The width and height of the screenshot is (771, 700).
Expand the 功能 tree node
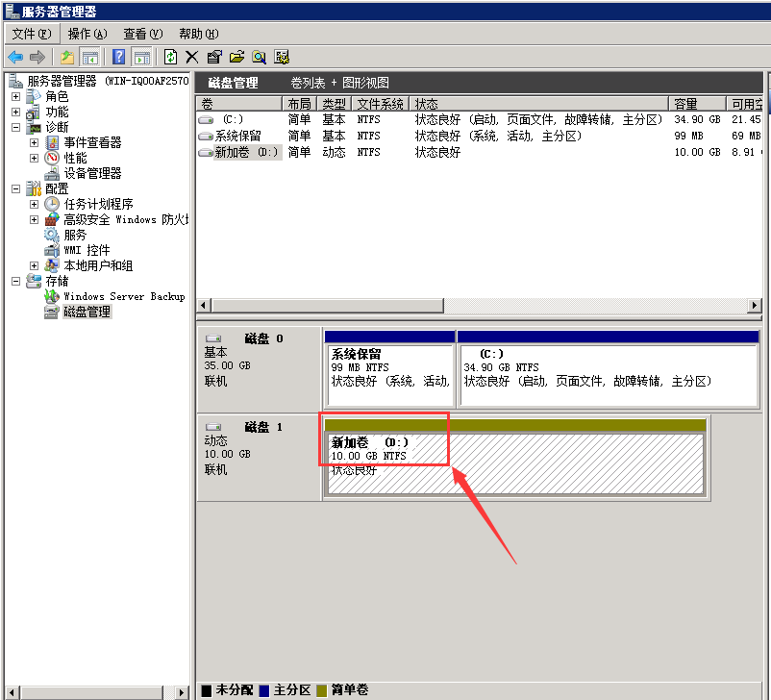pyautogui.click(x=15, y=112)
